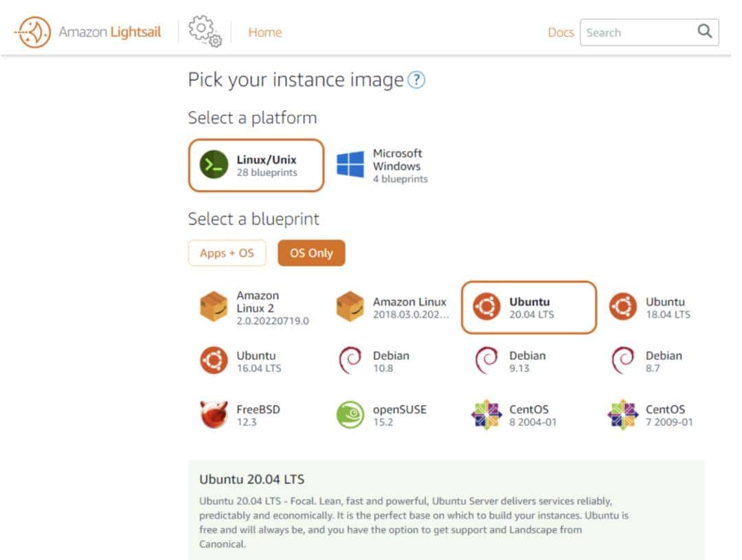Open the settings gears icon
742x560 pixels.
tap(204, 32)
